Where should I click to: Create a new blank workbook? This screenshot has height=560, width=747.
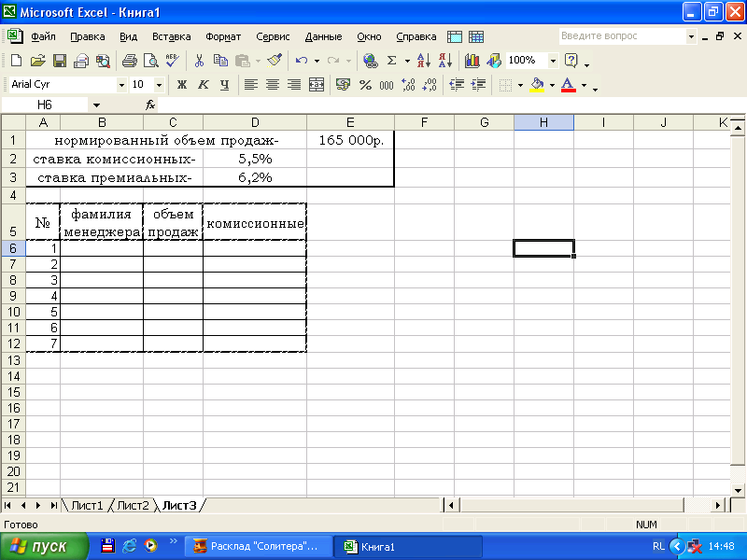[16, 61]
